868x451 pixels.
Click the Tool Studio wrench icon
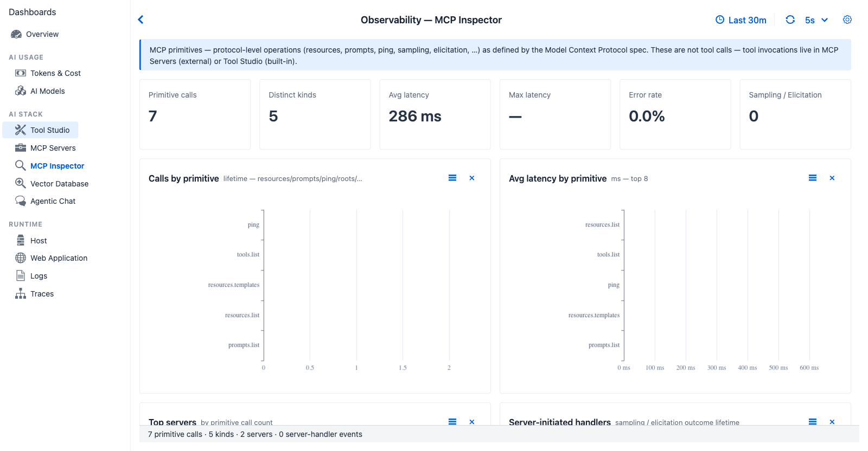coord(21,130)
